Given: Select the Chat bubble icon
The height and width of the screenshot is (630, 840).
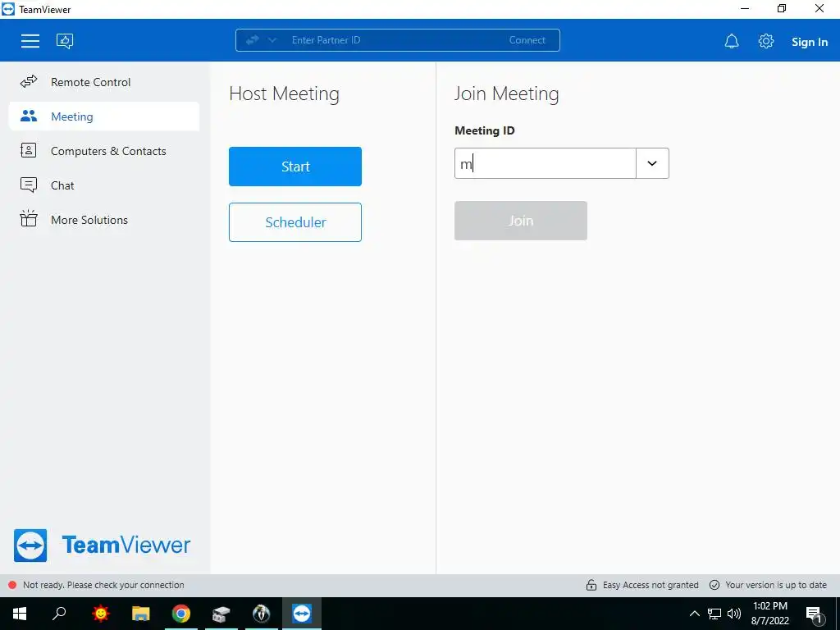Looking at the screenshot, I should (x=29, y=185).
